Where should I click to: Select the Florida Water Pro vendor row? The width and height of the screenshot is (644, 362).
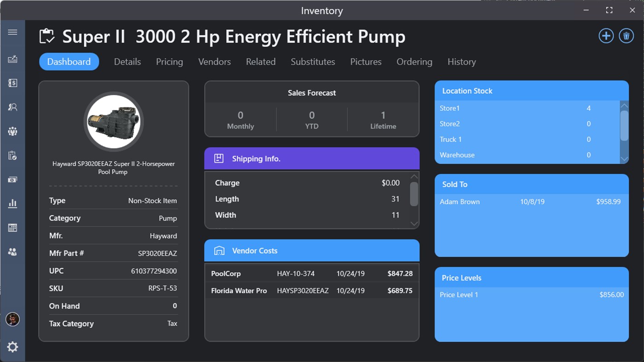click(312, 291)
